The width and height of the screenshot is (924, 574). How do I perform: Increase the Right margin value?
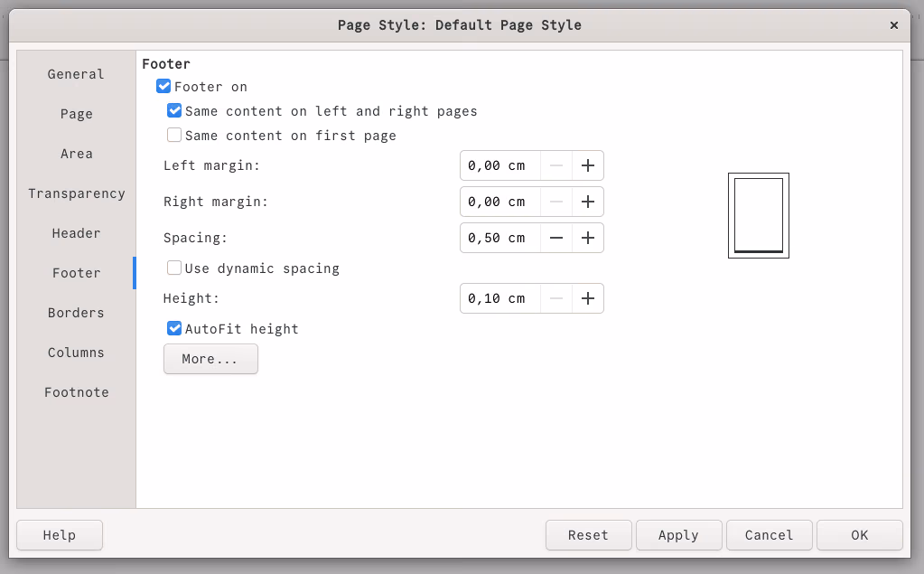(588, 202)
